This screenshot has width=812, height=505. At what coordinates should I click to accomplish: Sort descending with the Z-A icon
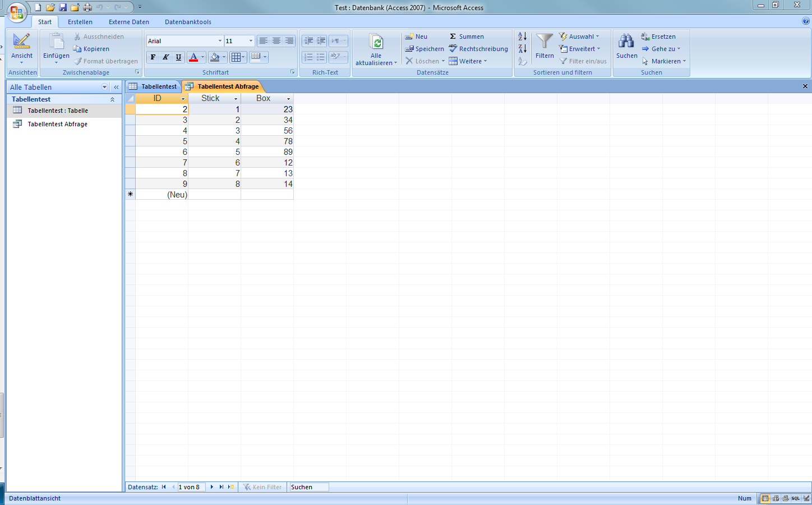pyautogui.click(x=522, y=49)
